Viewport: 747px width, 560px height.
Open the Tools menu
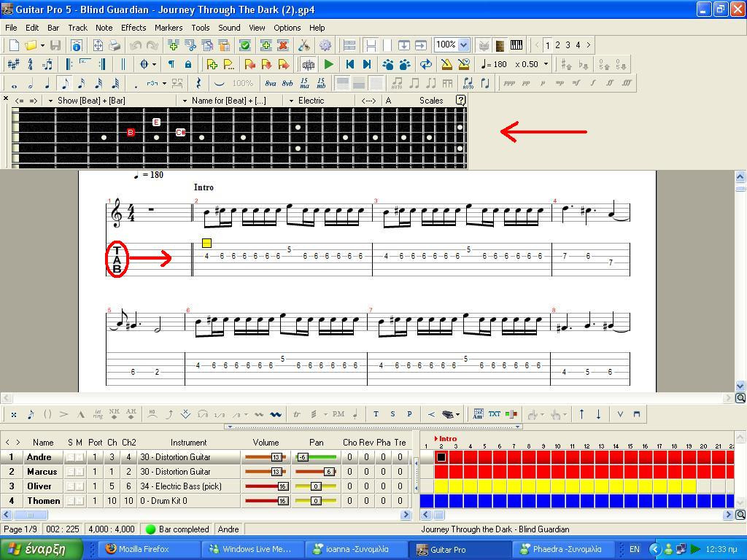200,28
